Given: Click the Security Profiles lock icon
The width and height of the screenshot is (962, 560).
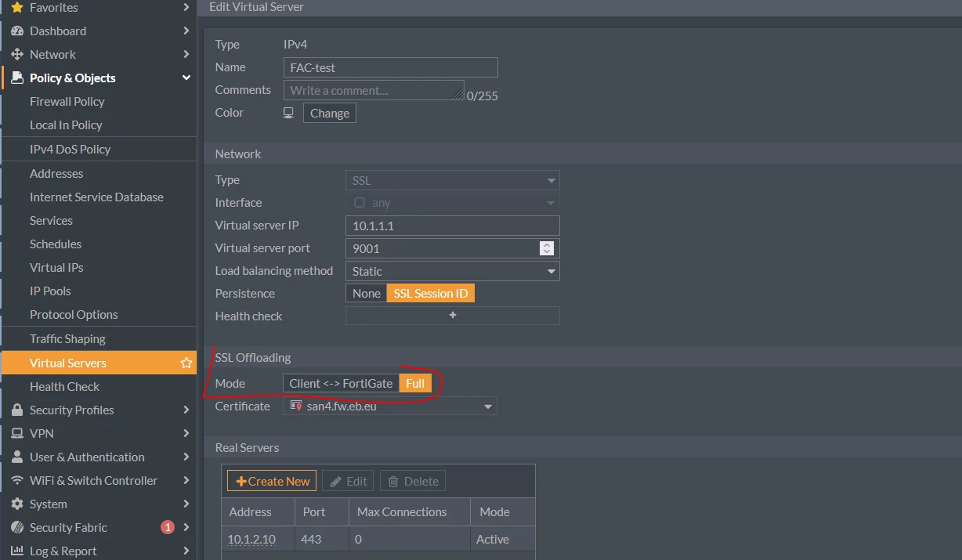Looking at the screenshot, I should (17, 410).
